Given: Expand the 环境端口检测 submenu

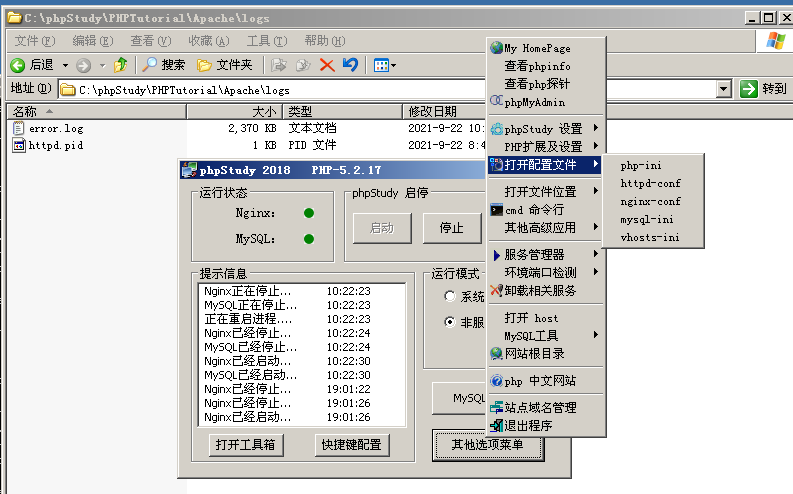Looking at the screenshot, I should click(546, 273).
